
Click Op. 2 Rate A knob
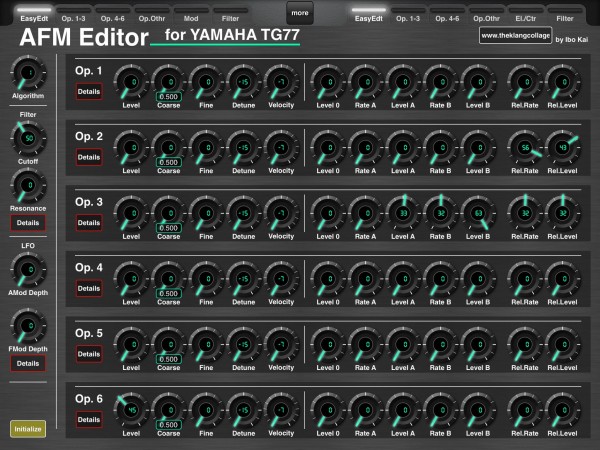[365, 148]
